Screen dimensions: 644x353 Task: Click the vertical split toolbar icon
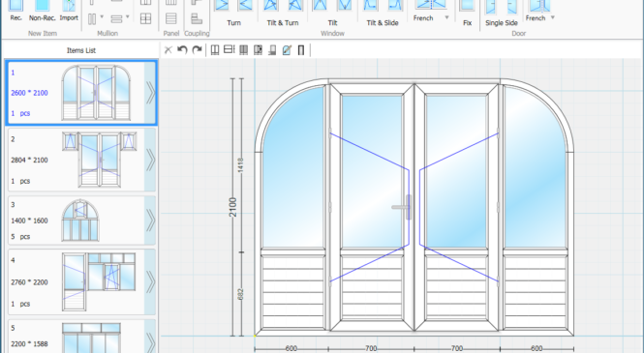215,50
